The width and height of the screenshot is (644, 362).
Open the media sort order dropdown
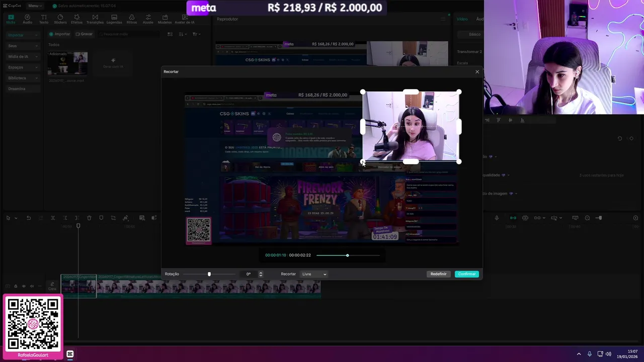coord(183,34)
